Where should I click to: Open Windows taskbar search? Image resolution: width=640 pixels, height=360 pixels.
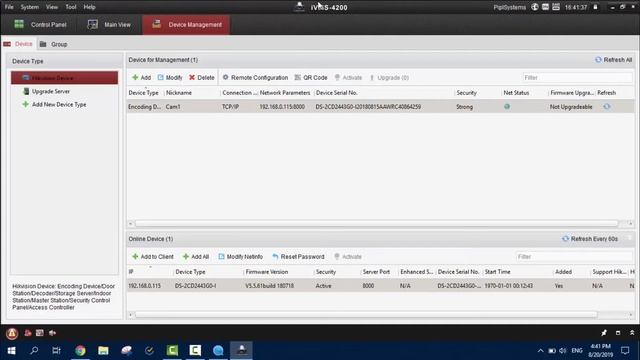34,350
